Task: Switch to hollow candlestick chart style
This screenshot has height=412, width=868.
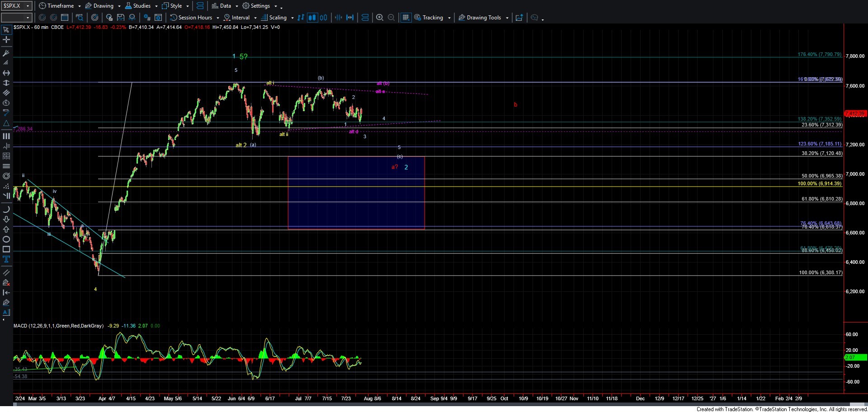Action: (x=323, y=18)
